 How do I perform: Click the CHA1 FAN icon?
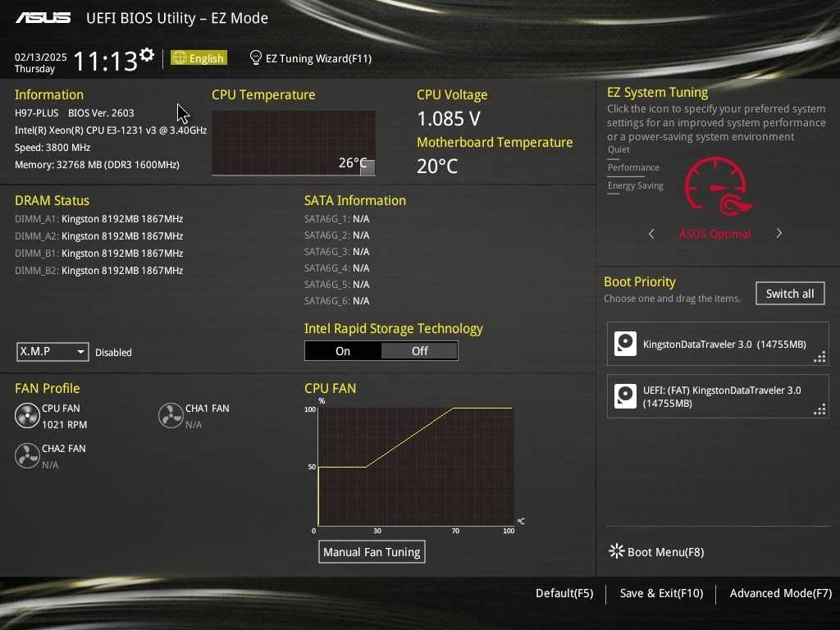point(171,416)
